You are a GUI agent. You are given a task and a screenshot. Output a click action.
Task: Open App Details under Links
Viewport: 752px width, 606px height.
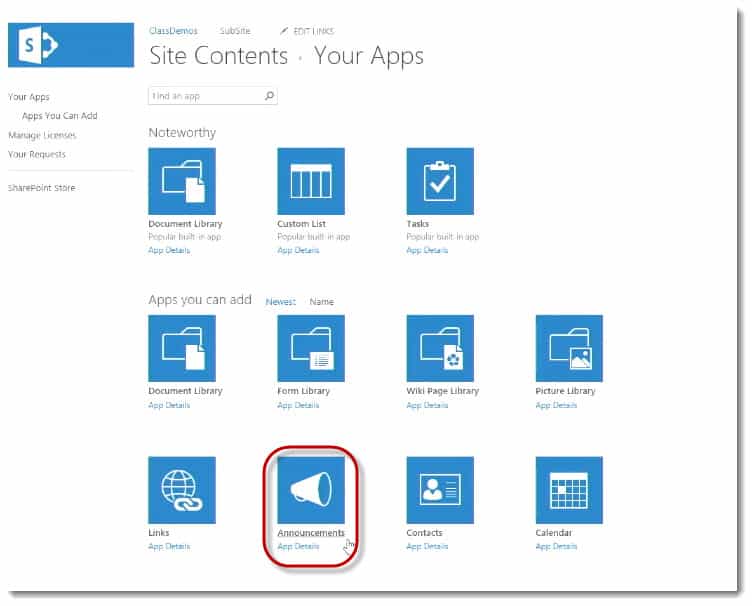tap(169, 546)
